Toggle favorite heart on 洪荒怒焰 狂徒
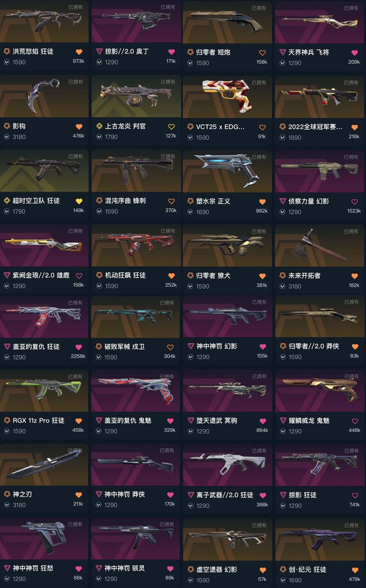Screen dimensions: 366x588 [79, 52]
